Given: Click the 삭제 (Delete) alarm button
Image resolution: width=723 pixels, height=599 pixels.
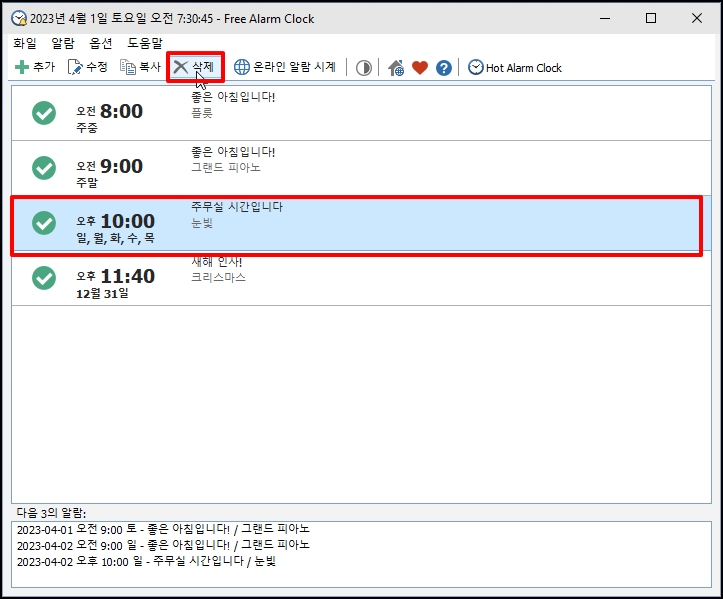Looking at the screenshot, I should [x=195, y=67].
